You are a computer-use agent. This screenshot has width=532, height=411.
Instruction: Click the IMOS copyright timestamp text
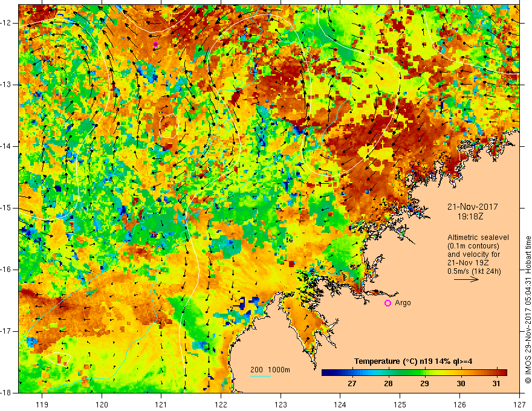pyautogui.click(x=528, y=309)
